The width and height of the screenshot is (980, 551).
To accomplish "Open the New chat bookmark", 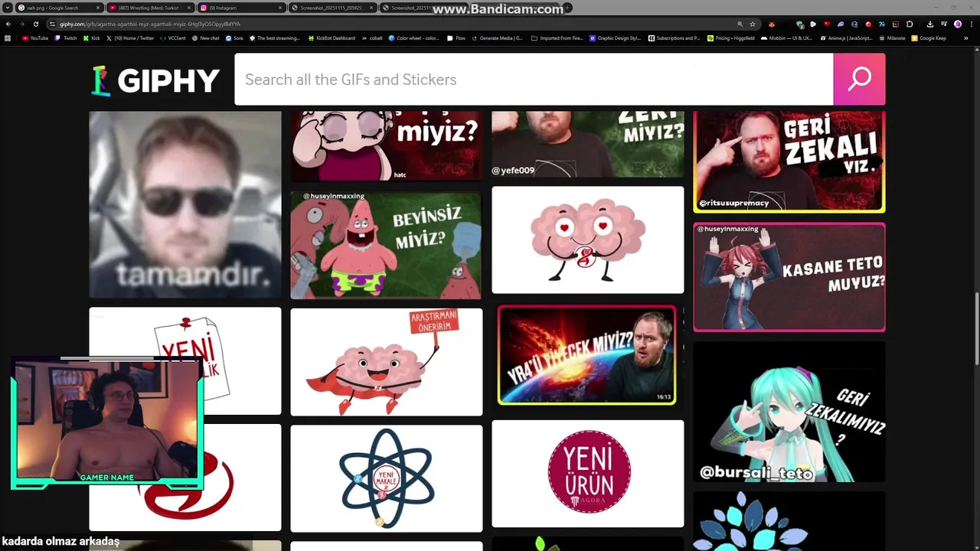I will click(205, 37).
